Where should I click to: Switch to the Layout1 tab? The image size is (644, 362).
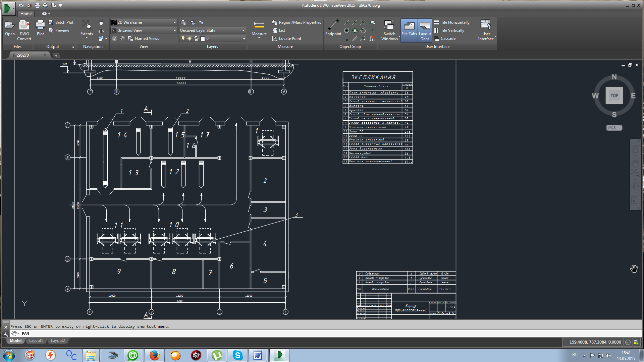(36, 341)
